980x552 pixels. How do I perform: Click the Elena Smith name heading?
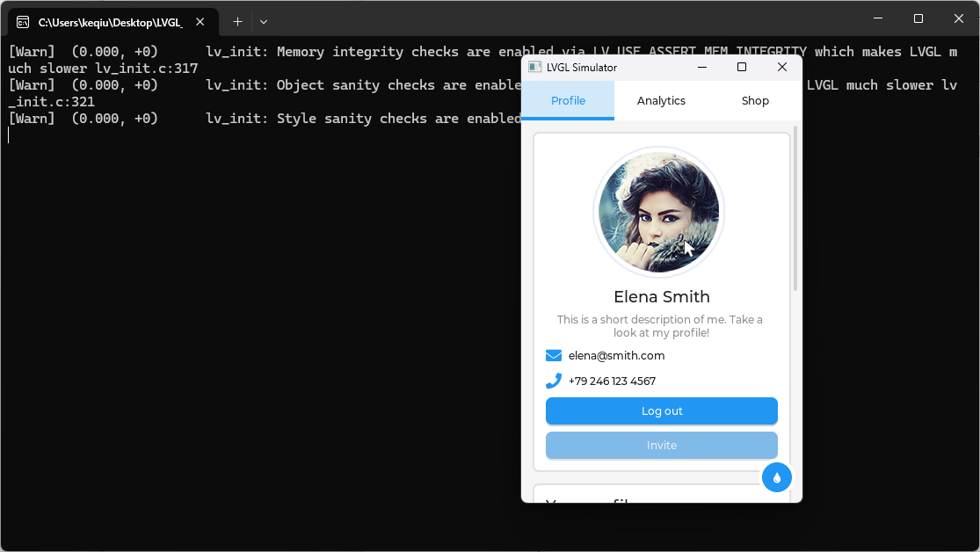coord(661,296)
